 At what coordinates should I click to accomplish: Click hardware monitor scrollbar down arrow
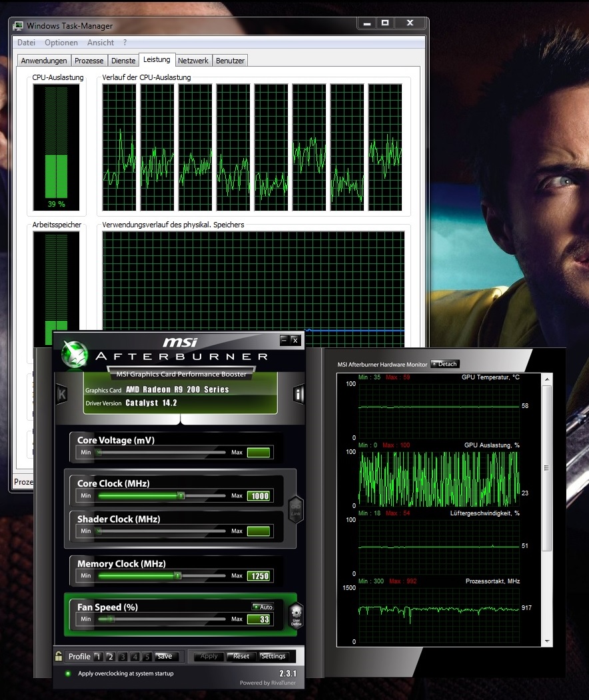click(x=547, y=641)
